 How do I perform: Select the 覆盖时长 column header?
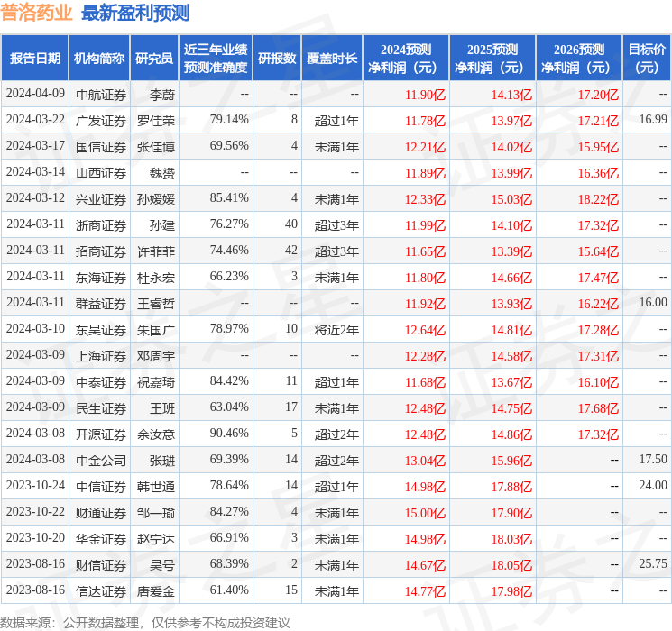coord(332,59)
